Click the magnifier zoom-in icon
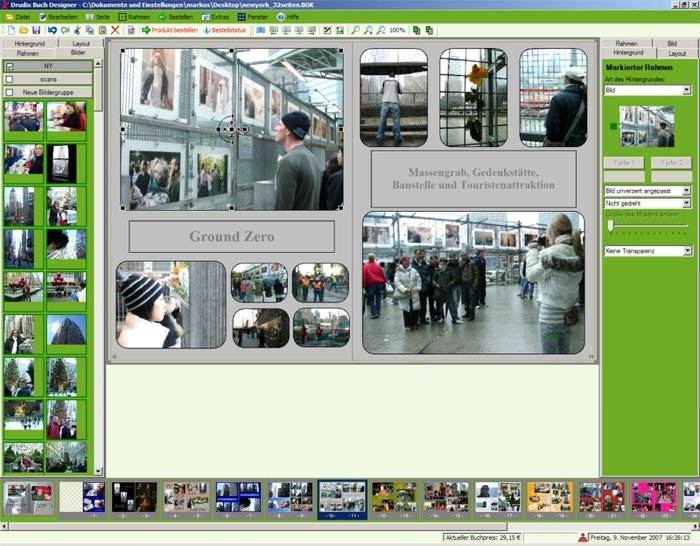Viewport: 700px width, 546px height. 355,30
